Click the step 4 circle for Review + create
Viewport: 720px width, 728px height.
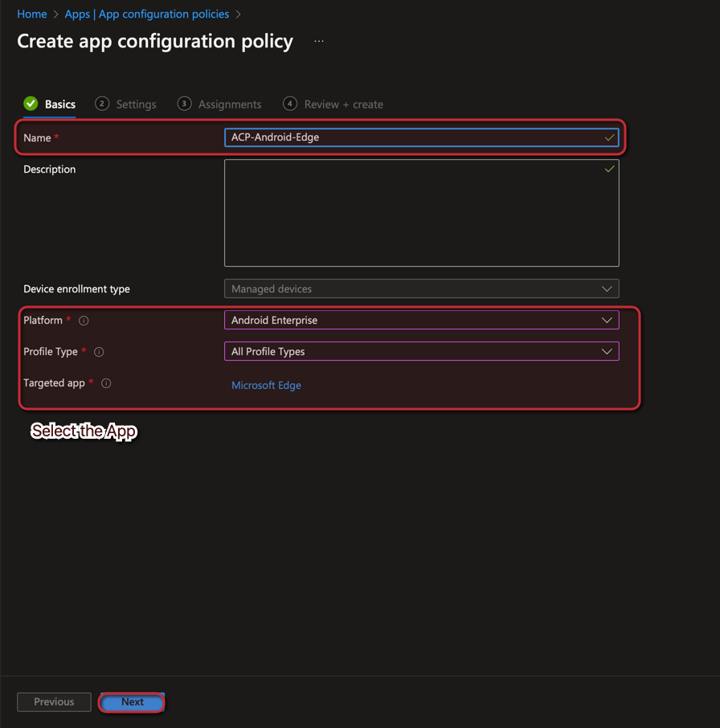290,104
